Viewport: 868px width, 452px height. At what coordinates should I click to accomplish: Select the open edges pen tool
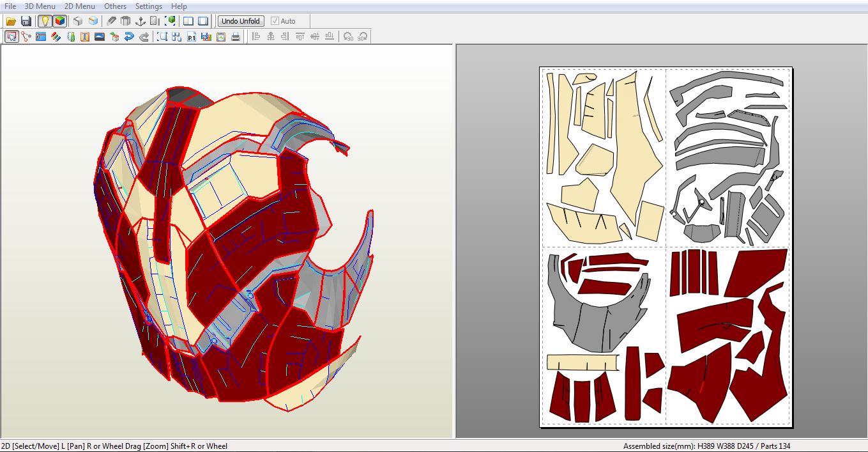click(112, 21)
